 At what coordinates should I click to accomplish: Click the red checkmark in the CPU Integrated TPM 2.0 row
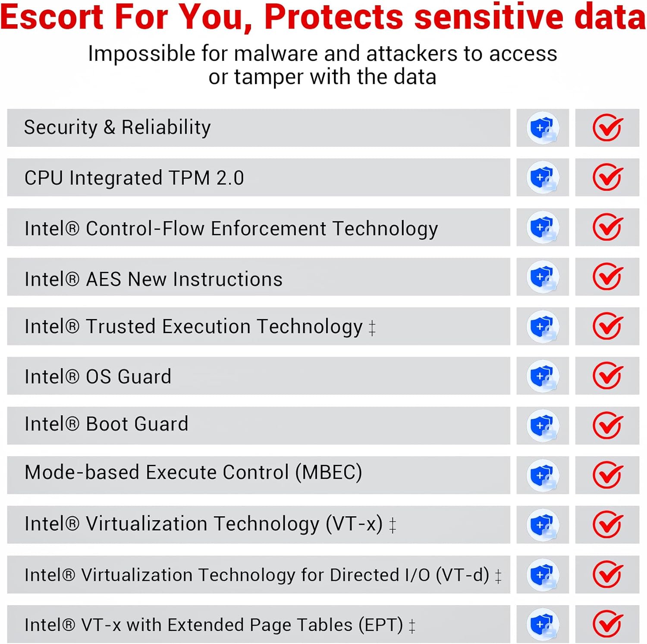607,177
